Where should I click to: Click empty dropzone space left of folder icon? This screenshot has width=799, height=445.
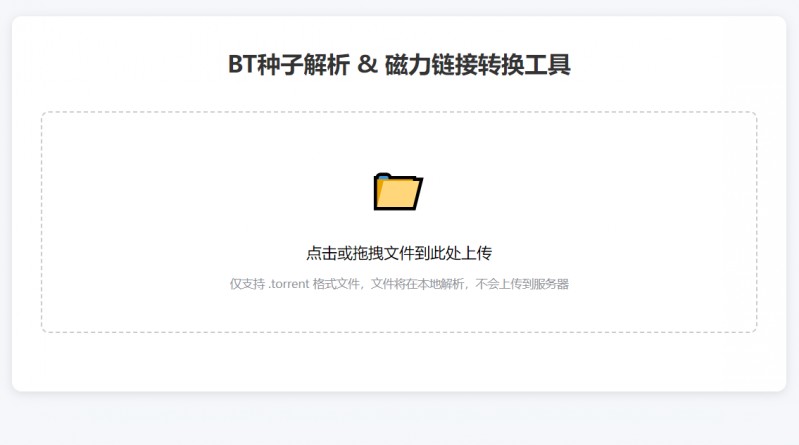(204, 192)
